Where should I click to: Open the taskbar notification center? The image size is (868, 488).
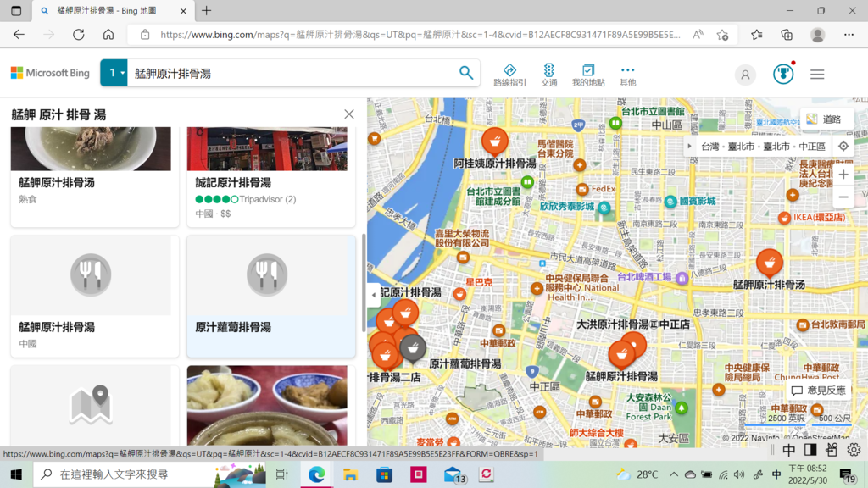click(847, 474)
